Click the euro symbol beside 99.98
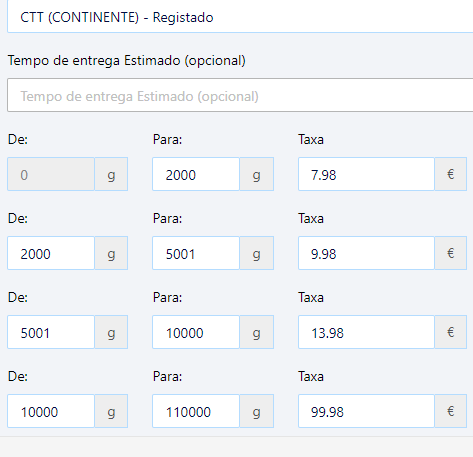 tap(451, 411)
